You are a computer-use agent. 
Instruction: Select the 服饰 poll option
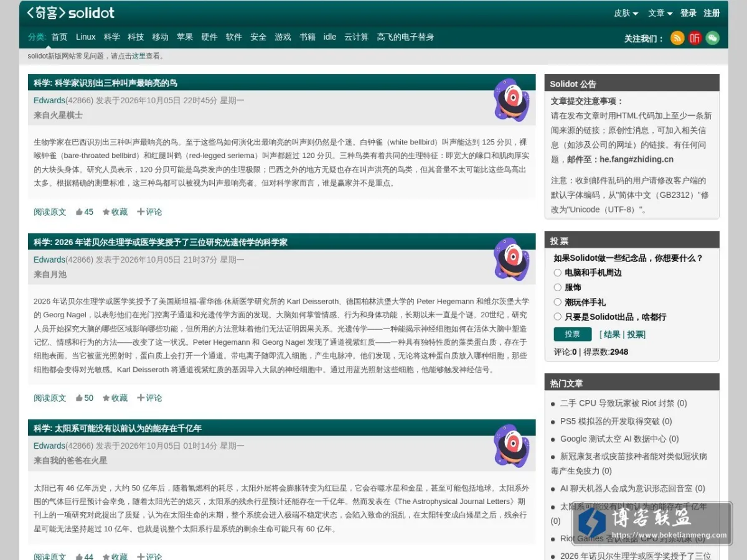tap(558, 287)
